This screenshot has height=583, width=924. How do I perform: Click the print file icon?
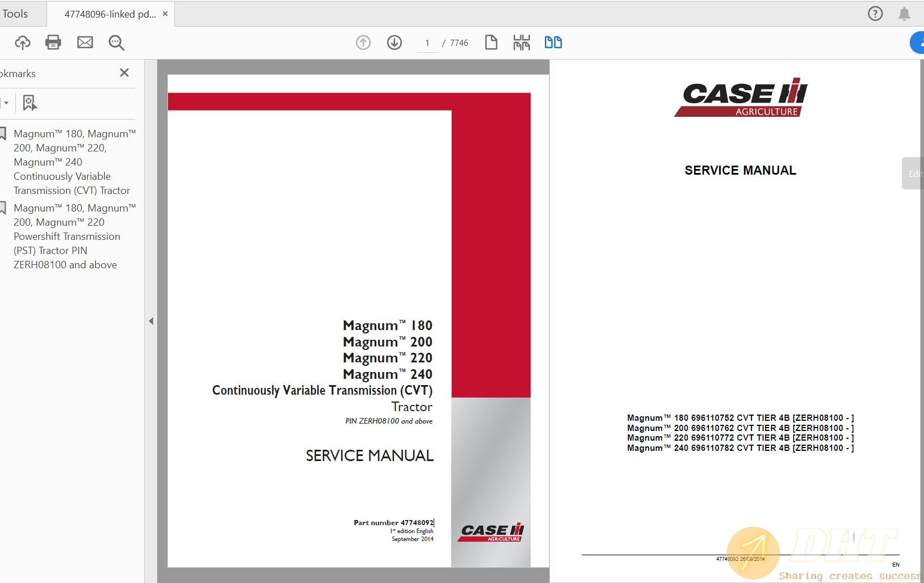(53, 43)
